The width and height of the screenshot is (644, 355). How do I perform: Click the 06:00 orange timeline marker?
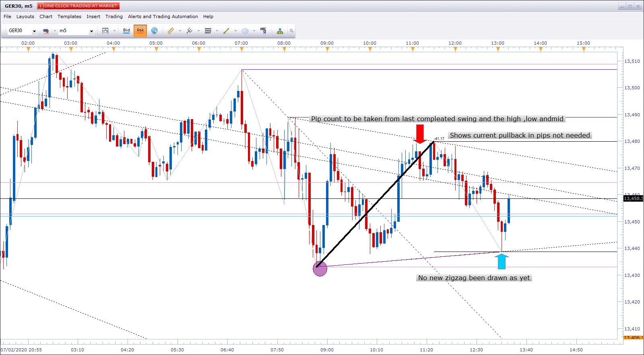pyautogui.click(x=199, y=49)
